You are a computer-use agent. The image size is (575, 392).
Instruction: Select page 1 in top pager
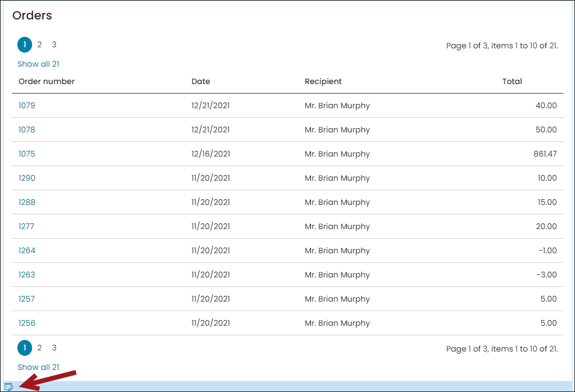pos(25,45)
